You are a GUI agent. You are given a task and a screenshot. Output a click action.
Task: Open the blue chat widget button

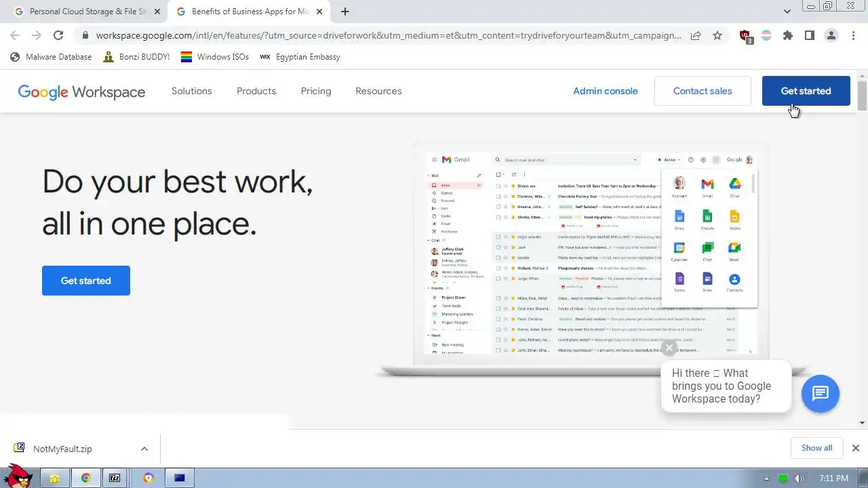pyautogui.click(x=821, y=393)
